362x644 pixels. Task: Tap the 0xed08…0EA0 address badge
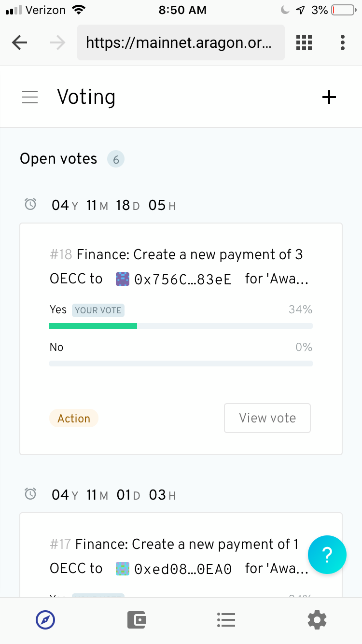coord(175,569)
